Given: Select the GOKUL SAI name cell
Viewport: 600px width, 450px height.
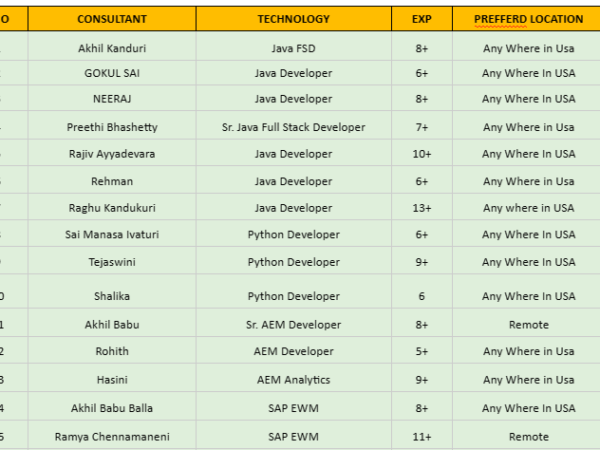Looking at the screenshot, I should pos(112,73).
